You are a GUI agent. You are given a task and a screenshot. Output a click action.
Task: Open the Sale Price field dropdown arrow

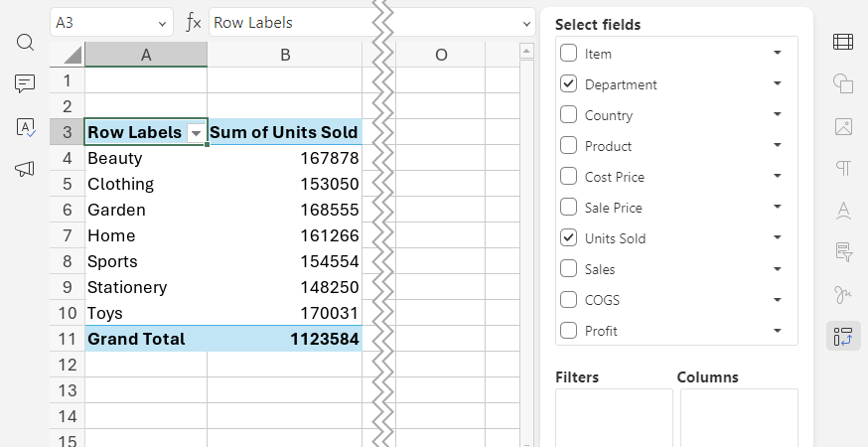(778, 208)
